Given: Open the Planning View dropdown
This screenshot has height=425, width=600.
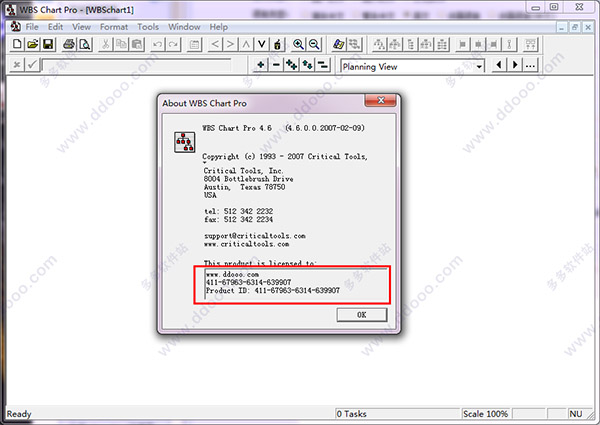Looking at the screenshot, I should 479,67.
